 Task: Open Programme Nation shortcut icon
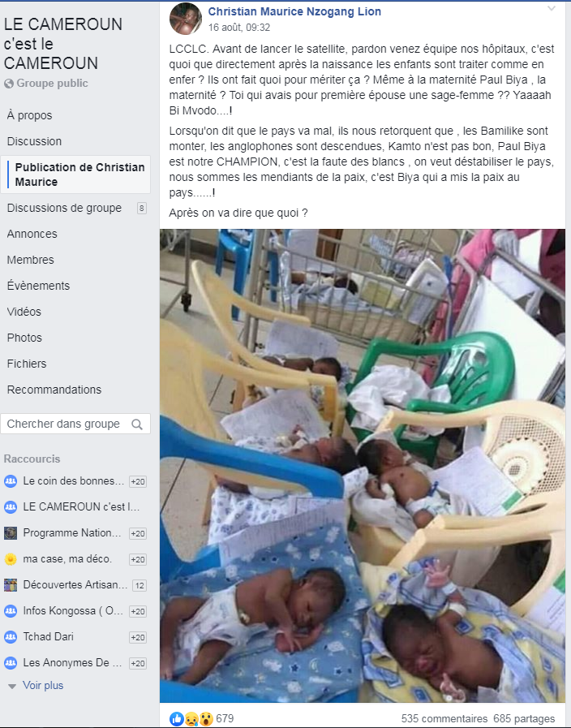[x=11, y=533]
